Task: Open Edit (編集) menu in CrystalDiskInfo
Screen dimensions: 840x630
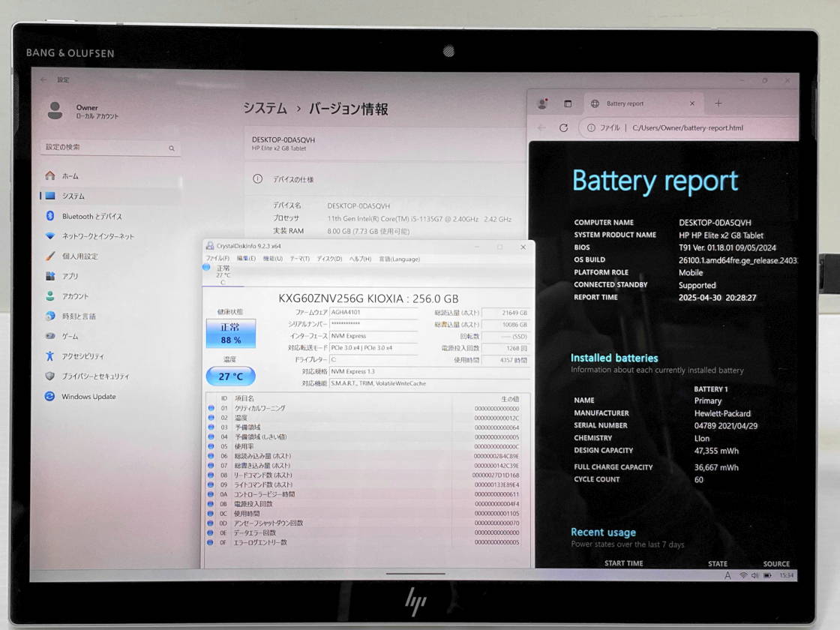Action: 247,259
